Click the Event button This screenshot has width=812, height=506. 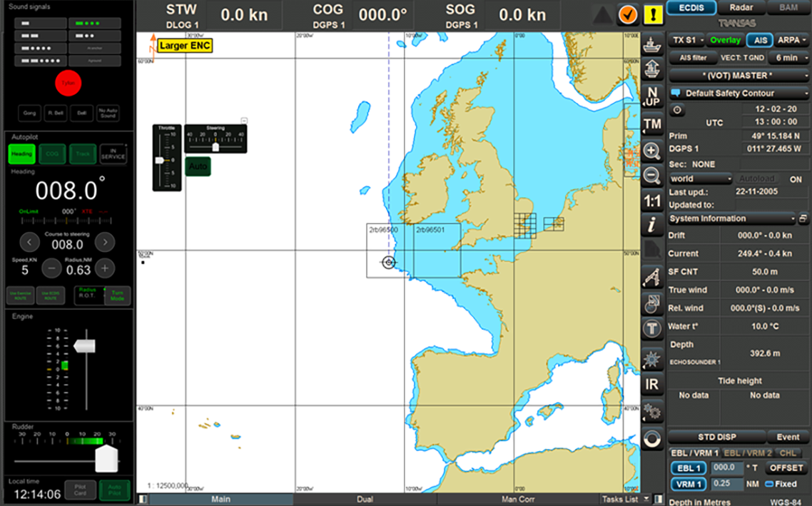(x=788, y=437)
